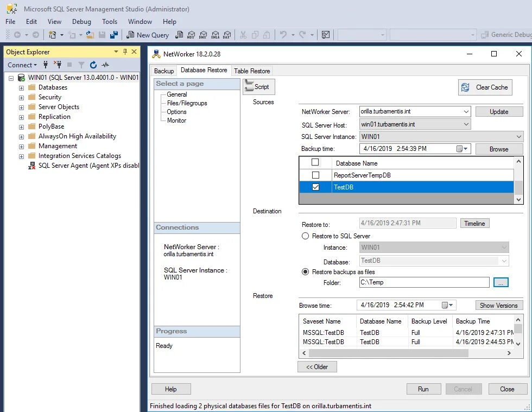Click the MDX query icon
This screenshot has width=532, height=412.
[x=191, y=35]
